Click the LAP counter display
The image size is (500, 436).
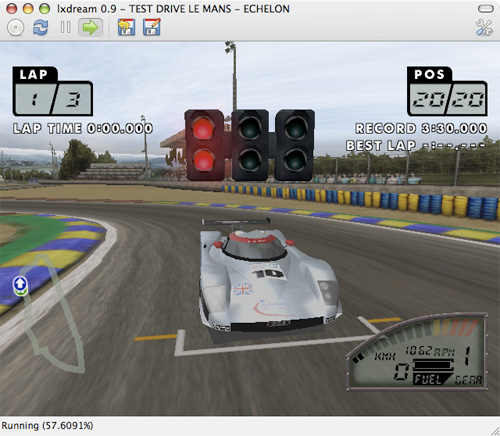[53, 91]
